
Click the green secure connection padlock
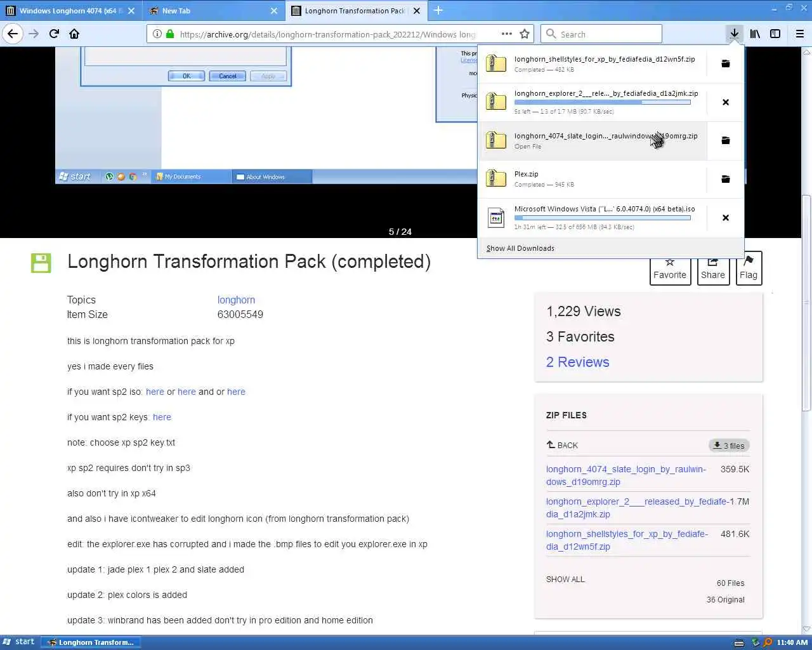pos(169,34)
